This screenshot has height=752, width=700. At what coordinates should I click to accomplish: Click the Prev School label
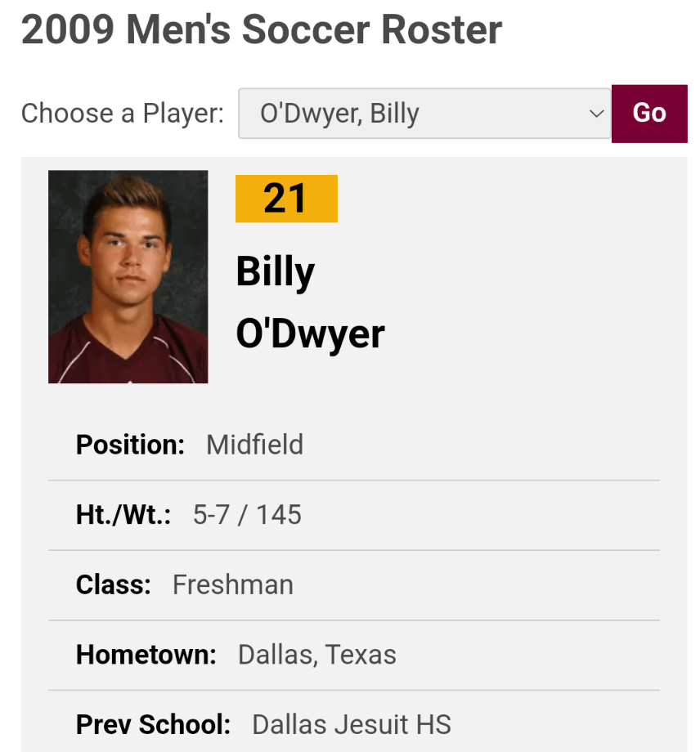point(153,724)
